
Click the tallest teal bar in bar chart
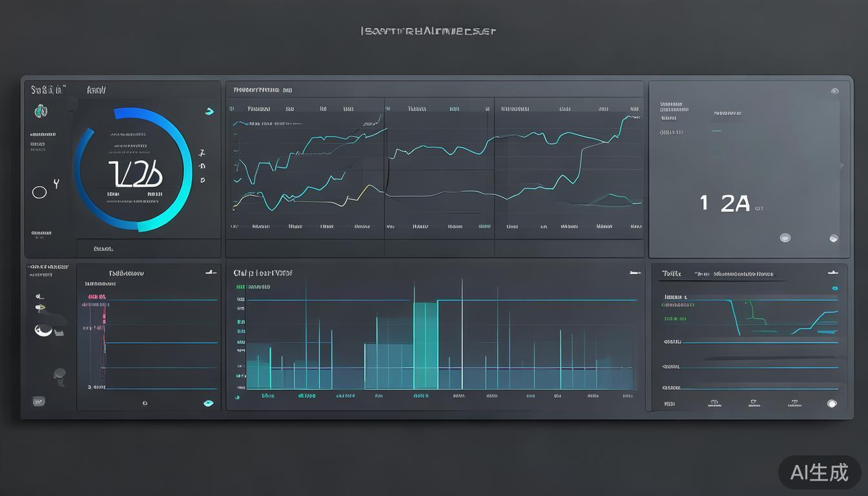click(x=425, y=345)
